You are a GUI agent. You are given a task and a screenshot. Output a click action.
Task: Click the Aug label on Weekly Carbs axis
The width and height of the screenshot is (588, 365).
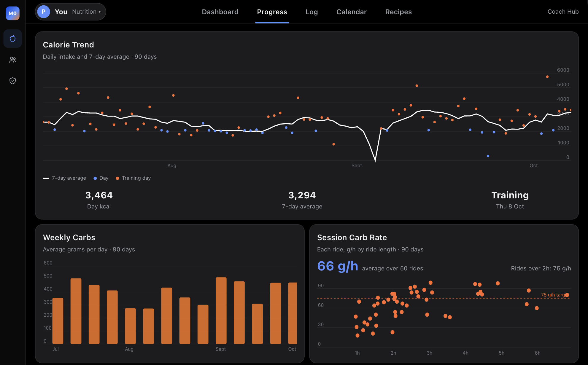(x=129, y=349)
